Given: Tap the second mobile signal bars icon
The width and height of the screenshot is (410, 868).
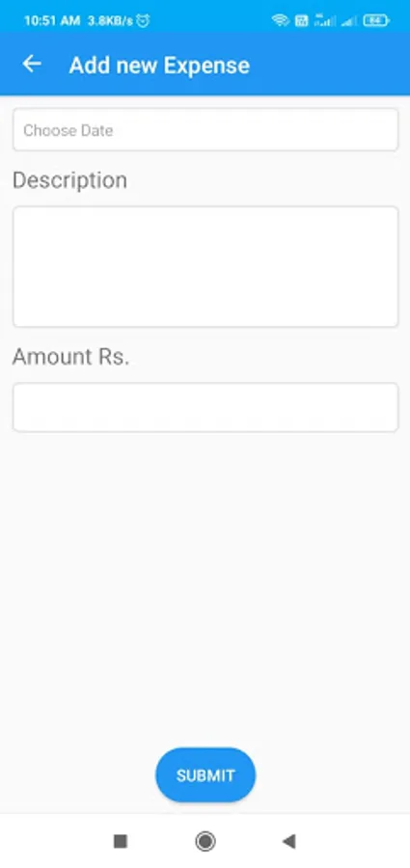Looking at the screenshot, I should [x=349, y=21].
